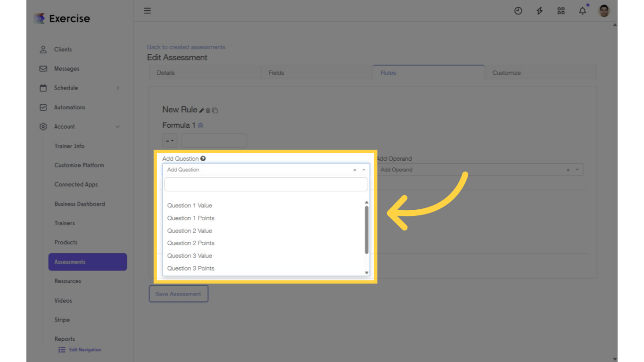
Task: Open the Add Question help icon
Action: (x=203, y=158)
